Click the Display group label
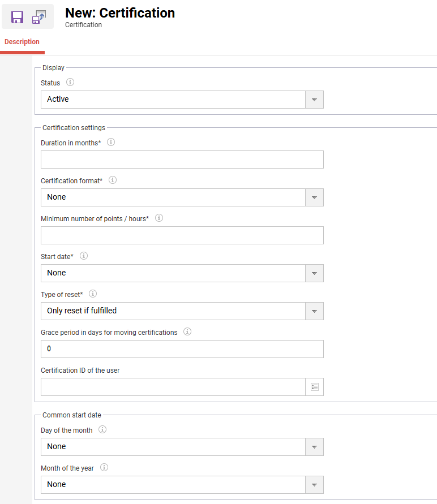The width and height of the screenshot is (437, 504). [53, 68]
